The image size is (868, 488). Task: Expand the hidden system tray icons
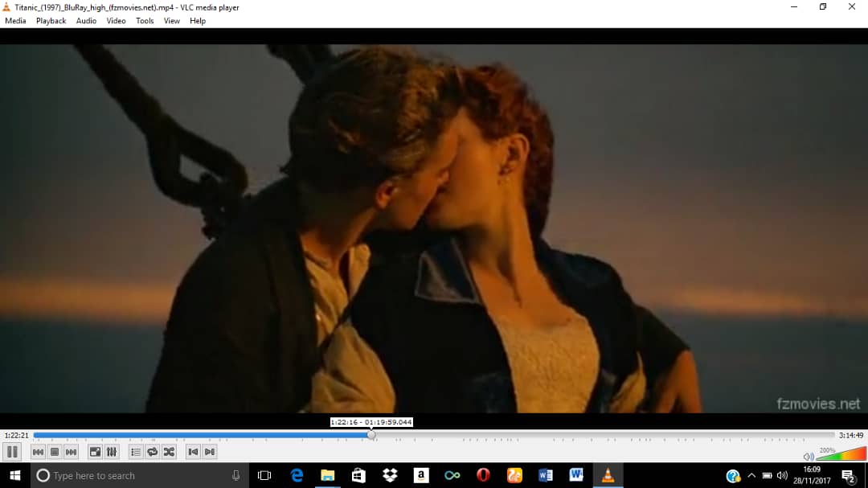[x=751, y=475]
